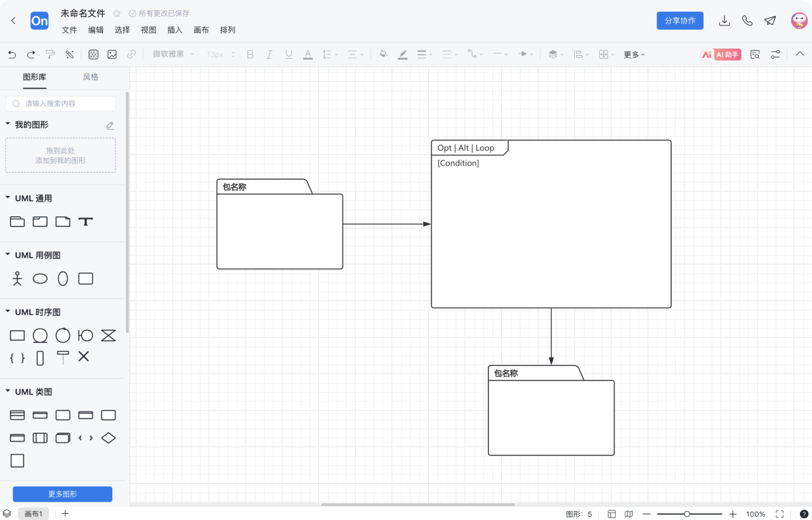Select the UML actor stick figure shape

(17, 278)
